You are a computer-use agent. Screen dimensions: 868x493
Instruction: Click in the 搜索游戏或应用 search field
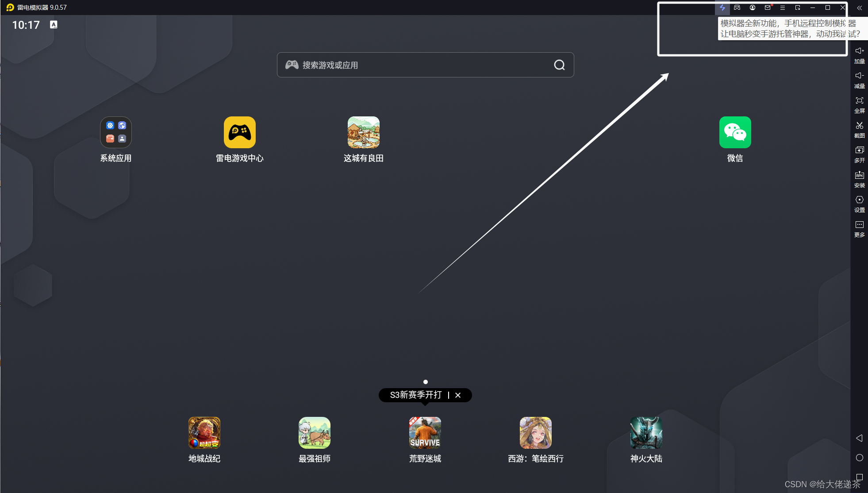point(416,65)
